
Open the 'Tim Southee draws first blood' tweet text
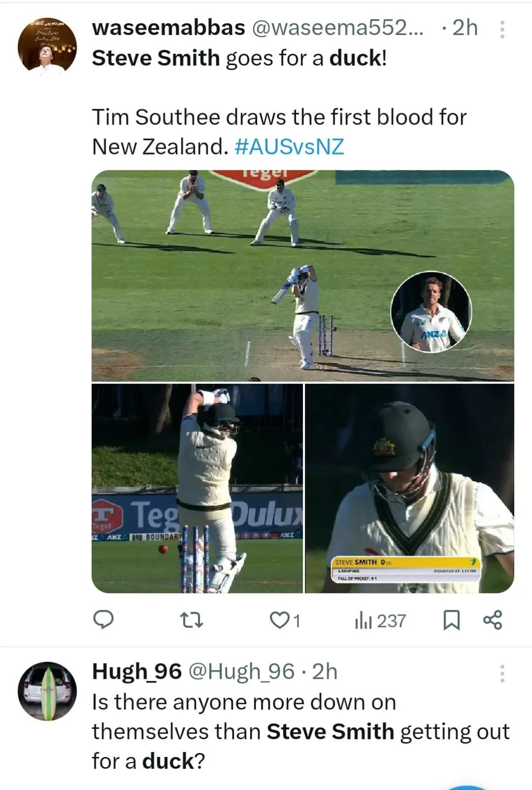click(279, 118)
